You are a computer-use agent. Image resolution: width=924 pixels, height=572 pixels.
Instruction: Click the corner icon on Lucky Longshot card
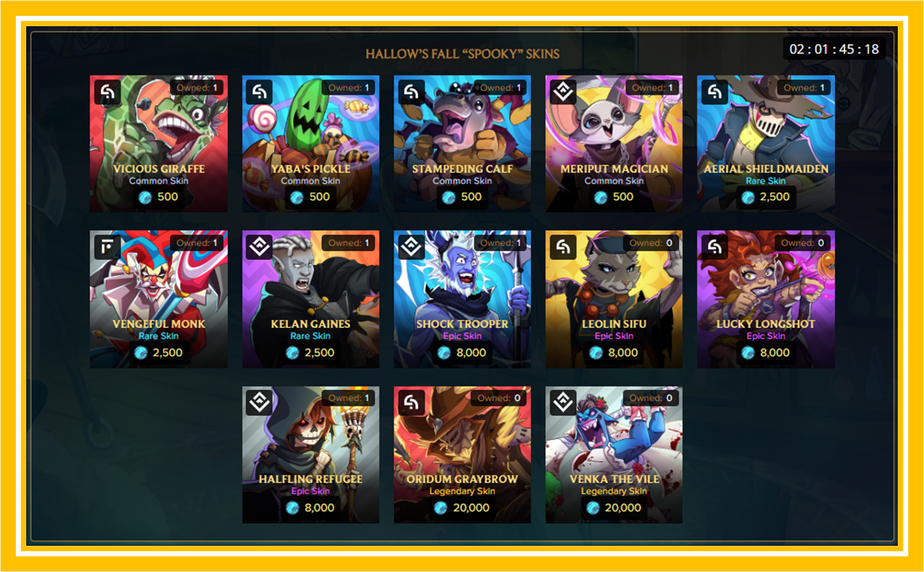714,247
